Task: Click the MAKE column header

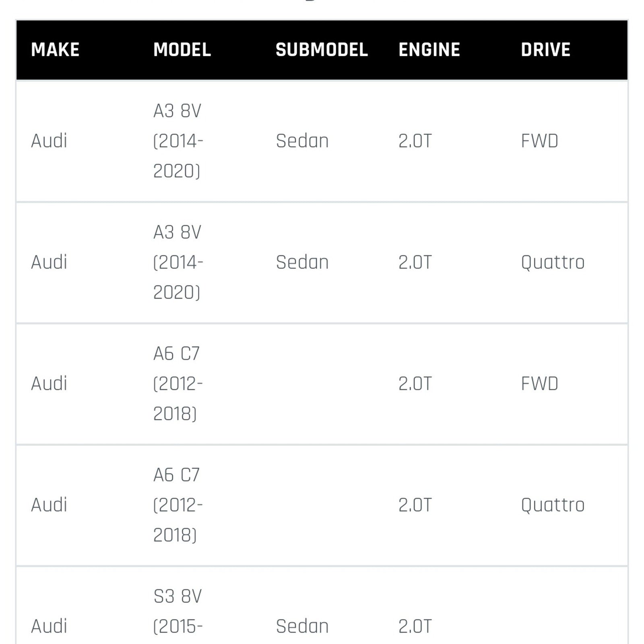Action: coord(55,50)
